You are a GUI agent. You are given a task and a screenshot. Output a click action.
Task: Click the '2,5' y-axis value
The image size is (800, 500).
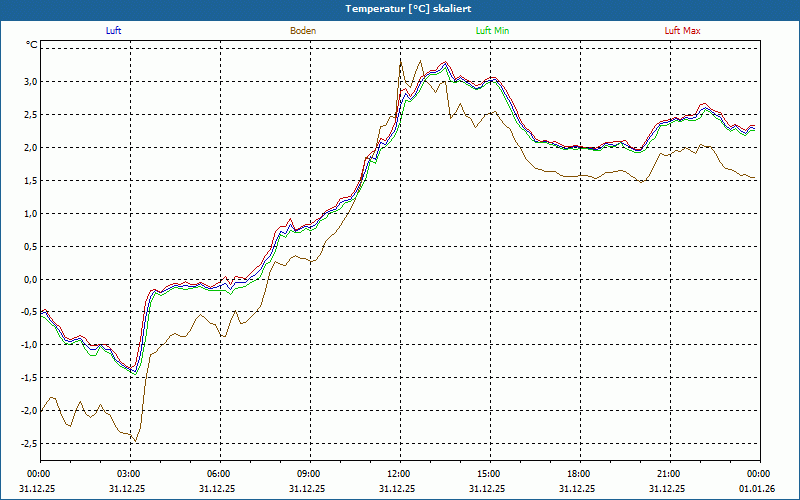point(31,115)
